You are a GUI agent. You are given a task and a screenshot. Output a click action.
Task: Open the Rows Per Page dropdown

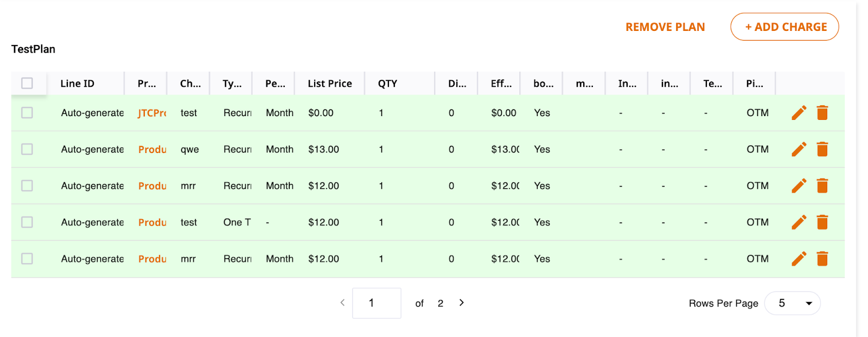(x=792, y=303)
